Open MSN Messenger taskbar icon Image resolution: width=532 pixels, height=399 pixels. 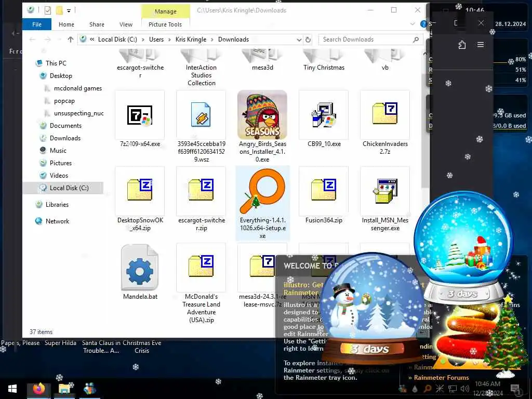click(89, 389)
